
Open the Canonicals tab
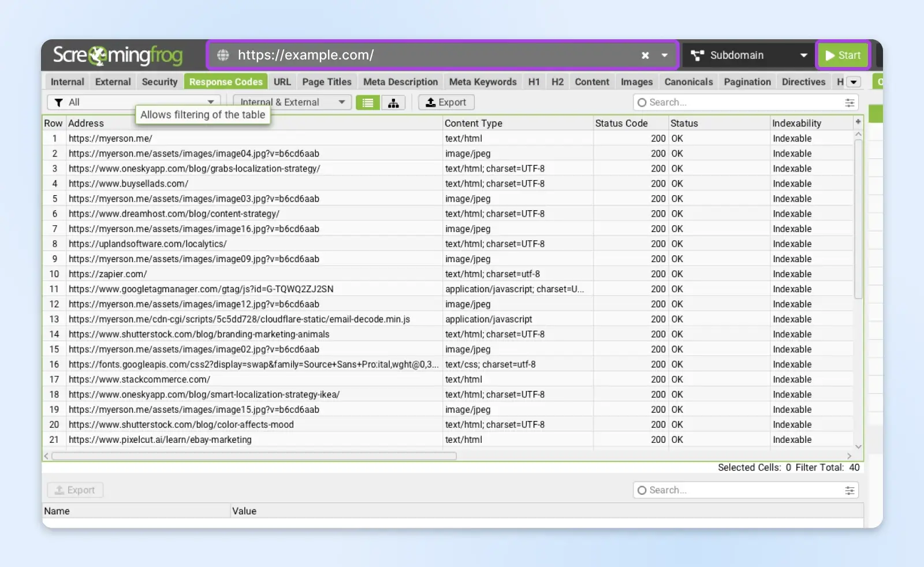coord(688,82)
